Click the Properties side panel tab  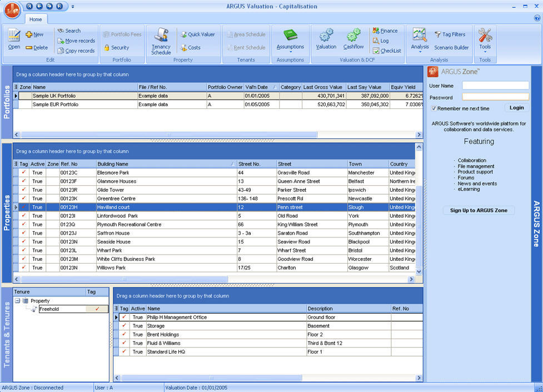coord(7,213)
